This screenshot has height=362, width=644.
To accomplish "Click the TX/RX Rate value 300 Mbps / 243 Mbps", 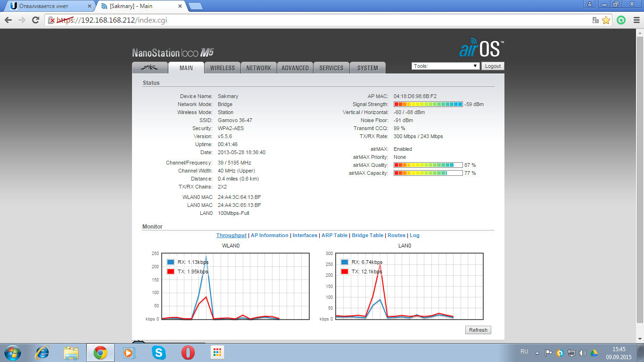I will pyautogui.click(x=418, y=136).
